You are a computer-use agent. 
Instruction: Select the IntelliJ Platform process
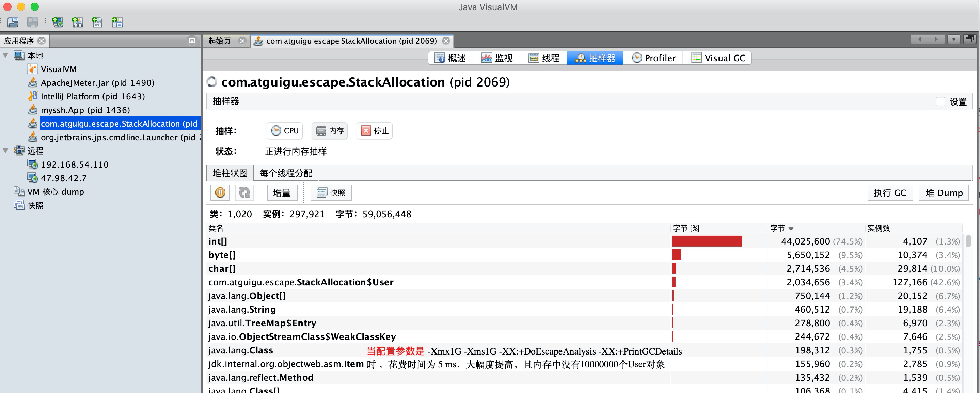(x=92, y=96)
